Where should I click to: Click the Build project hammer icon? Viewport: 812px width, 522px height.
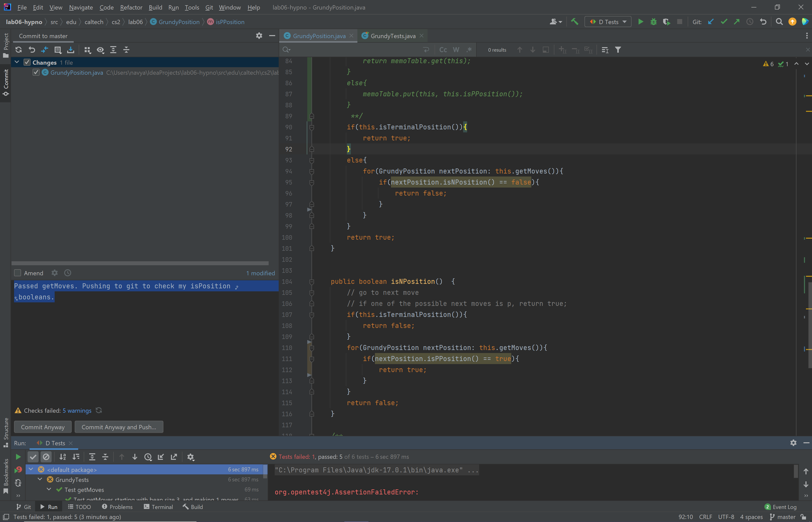point(574,22)
